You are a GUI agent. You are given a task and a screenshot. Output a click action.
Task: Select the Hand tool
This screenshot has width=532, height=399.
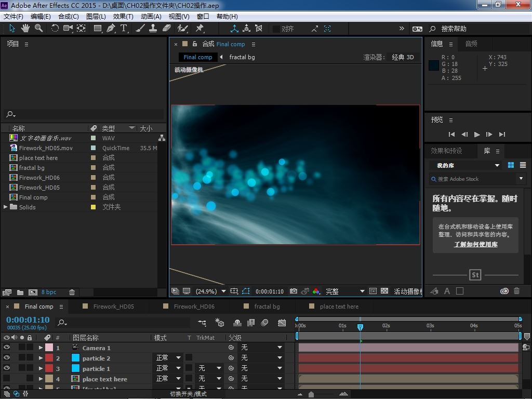26,29
